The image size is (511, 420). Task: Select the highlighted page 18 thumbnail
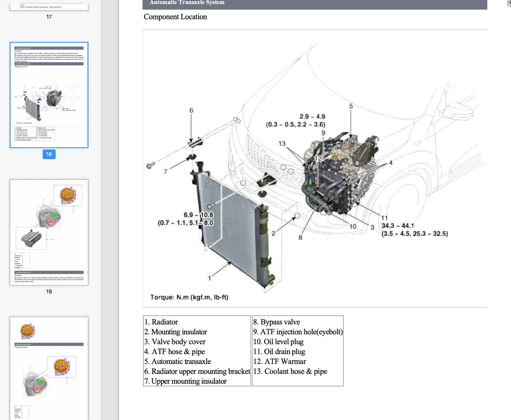click(49, 95)
